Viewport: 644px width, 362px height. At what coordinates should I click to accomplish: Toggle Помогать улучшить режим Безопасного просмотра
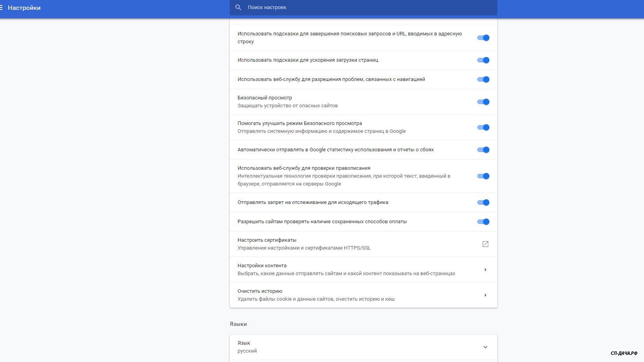click(x=483, y=127)
